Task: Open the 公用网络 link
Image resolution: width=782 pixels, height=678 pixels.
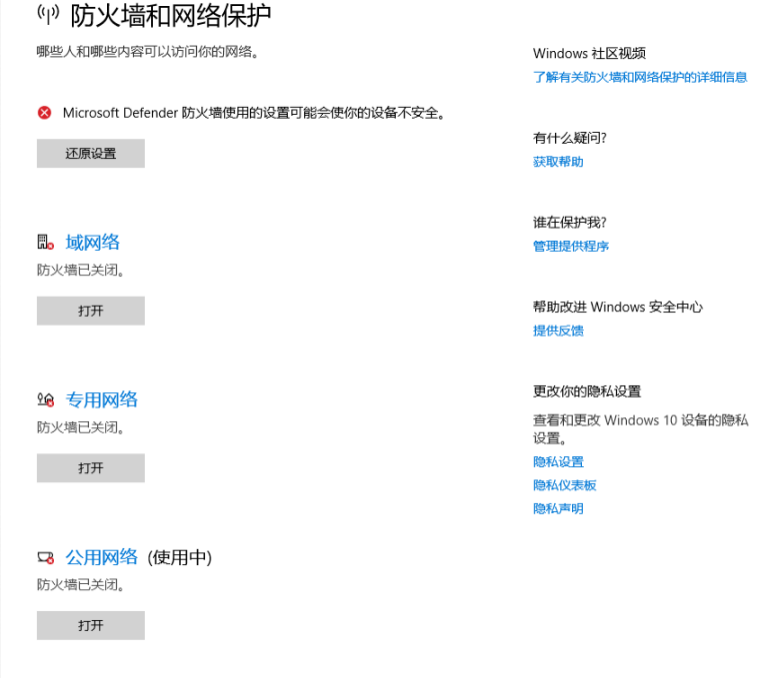Action: click(102, 557)
